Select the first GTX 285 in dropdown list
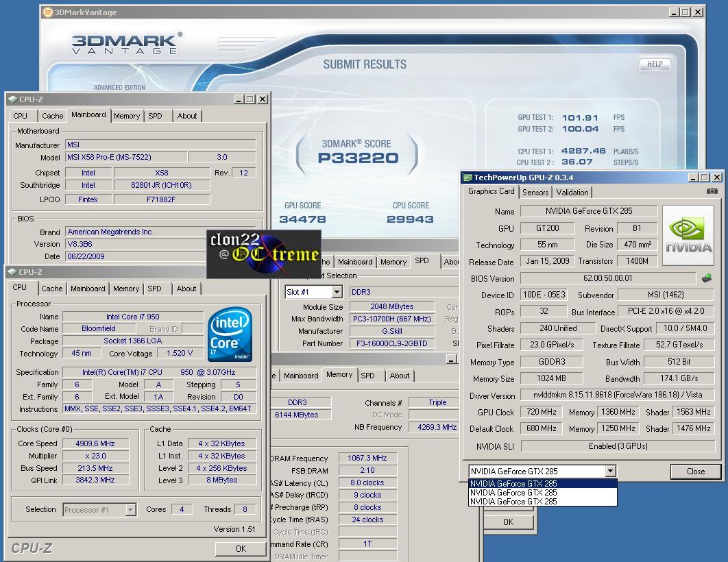 543,484
